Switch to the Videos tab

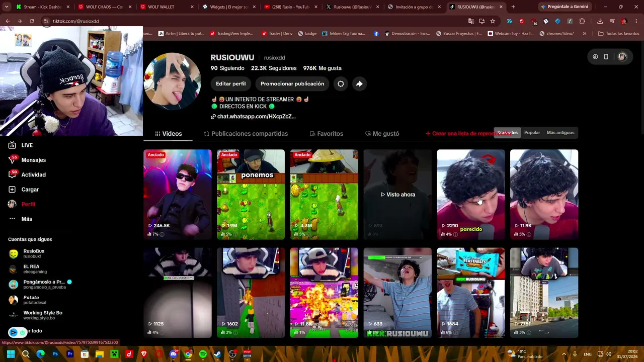pos(169,134)
